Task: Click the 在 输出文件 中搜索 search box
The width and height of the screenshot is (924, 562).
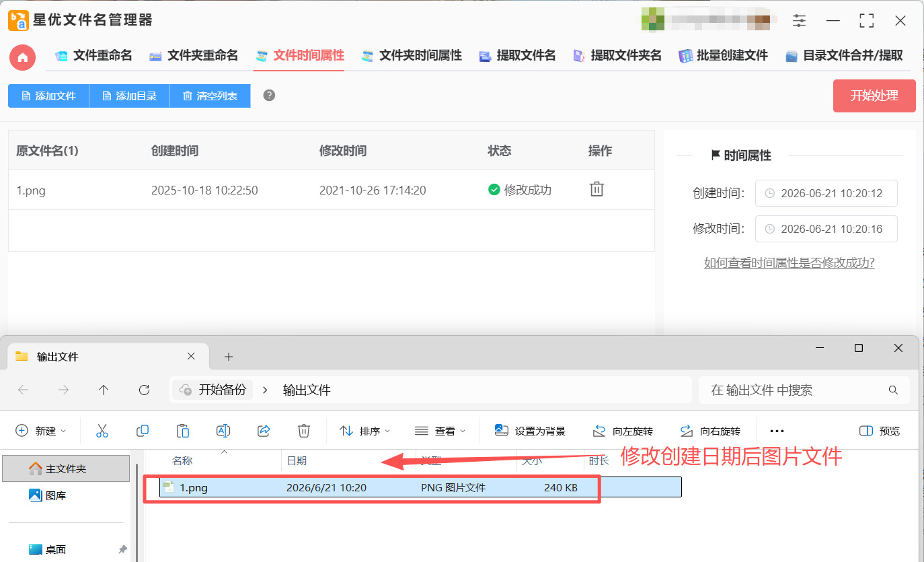Action: (x=804, y=390)
